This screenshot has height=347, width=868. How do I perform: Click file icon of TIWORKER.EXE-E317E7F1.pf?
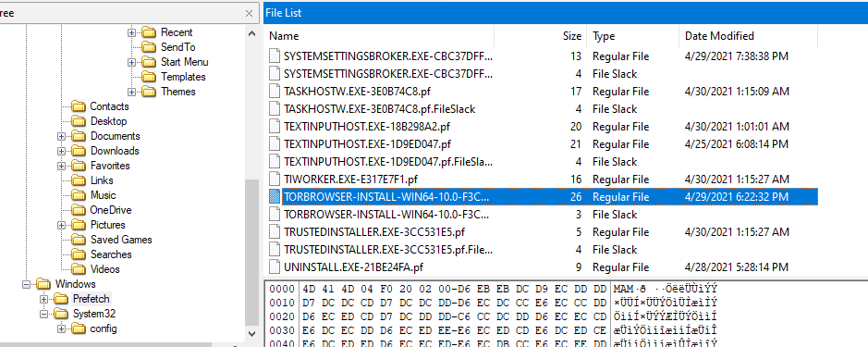pos(274,179)
